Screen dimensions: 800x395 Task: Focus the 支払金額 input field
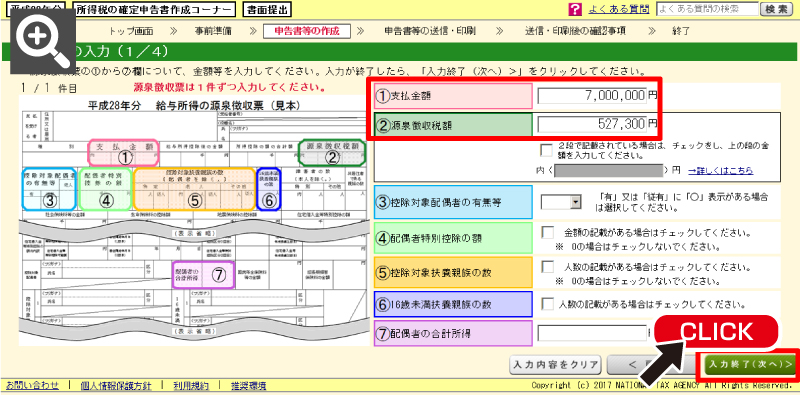[x=592, y=95]
